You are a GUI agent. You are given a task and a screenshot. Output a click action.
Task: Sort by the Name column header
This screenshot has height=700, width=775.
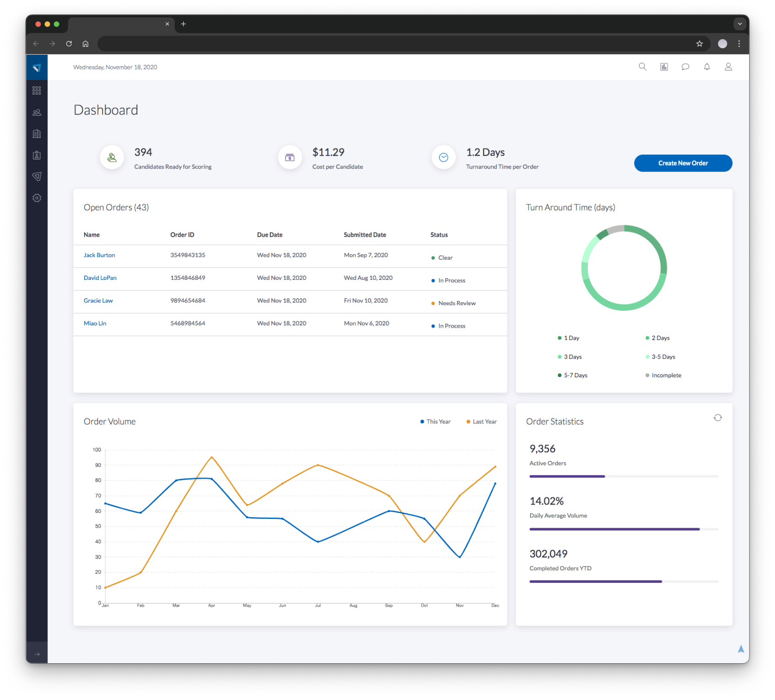92,235
